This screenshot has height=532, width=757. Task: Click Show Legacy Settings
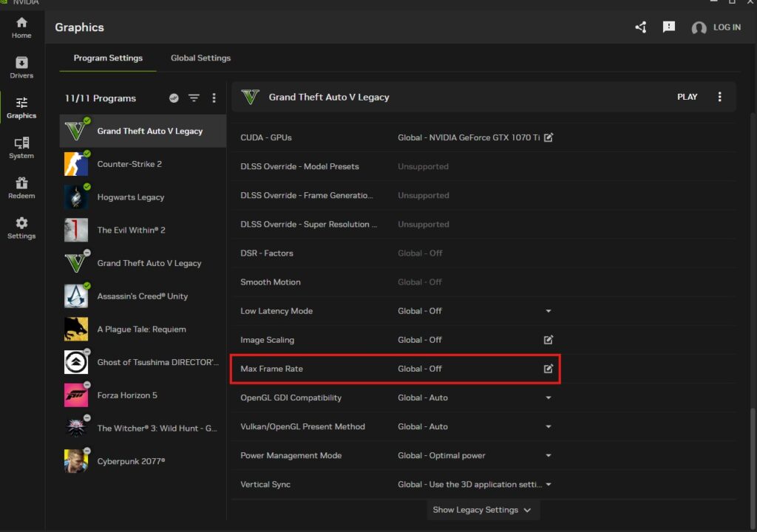pos(482,509)
